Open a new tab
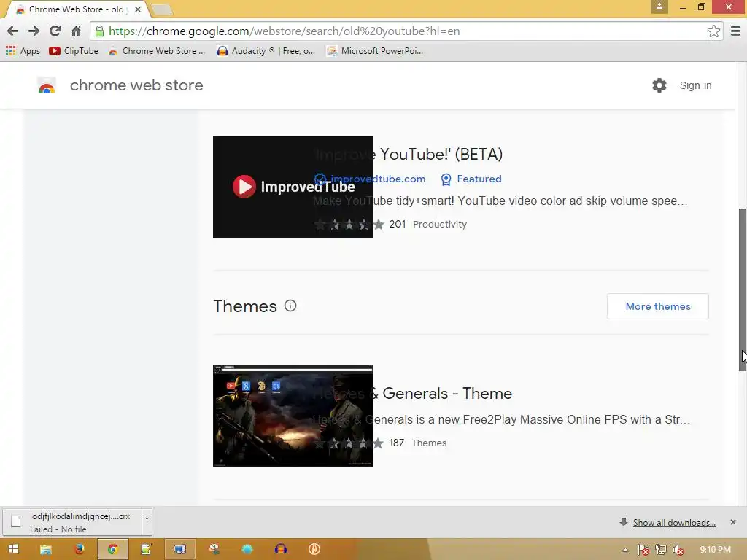Image resolution: width=747 pixels, height=560 pixels. point(162,9)
